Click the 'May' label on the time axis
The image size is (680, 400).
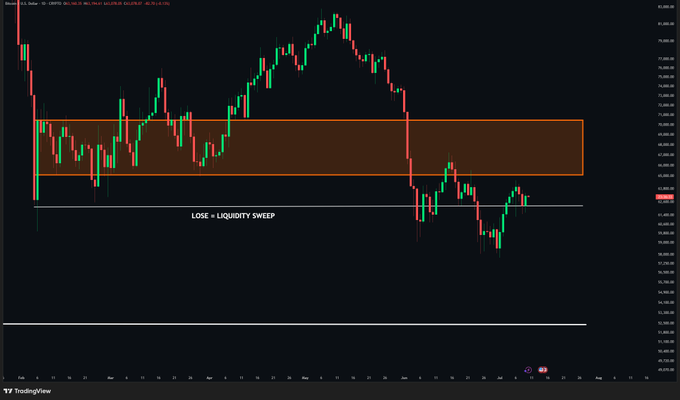point(305,378)
